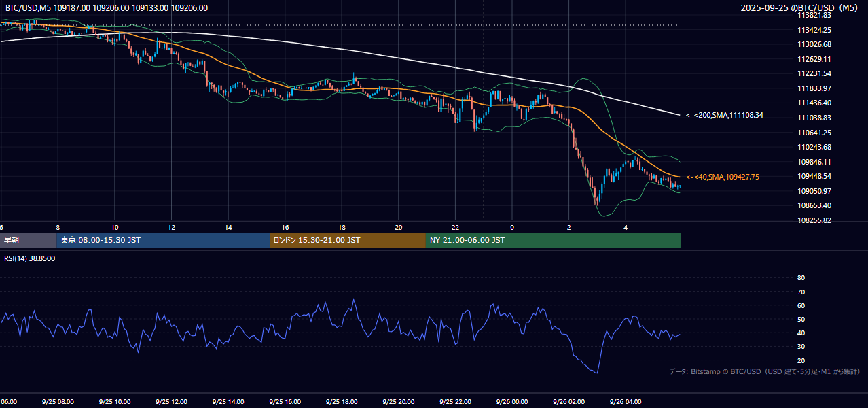This screenshot has height=408, width=868.
Task: Click the 9/25 08:00 time label
Action: [x=58, y=401]
